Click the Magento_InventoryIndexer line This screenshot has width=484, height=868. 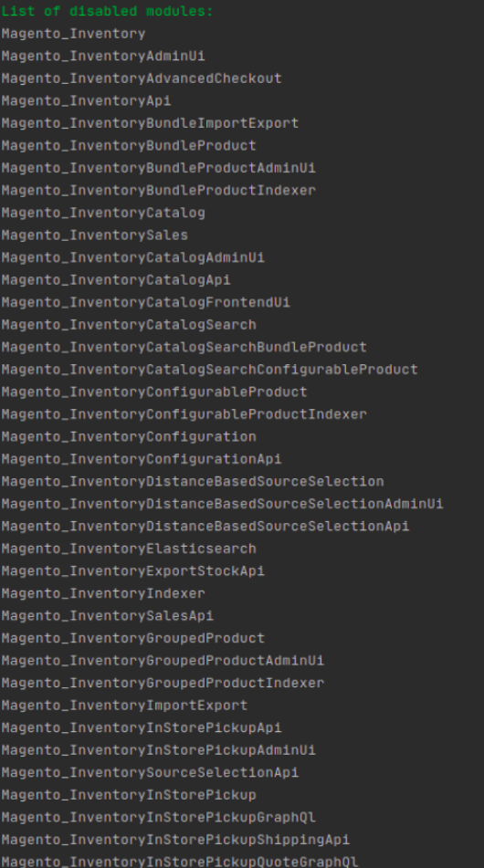coord(103,593)
